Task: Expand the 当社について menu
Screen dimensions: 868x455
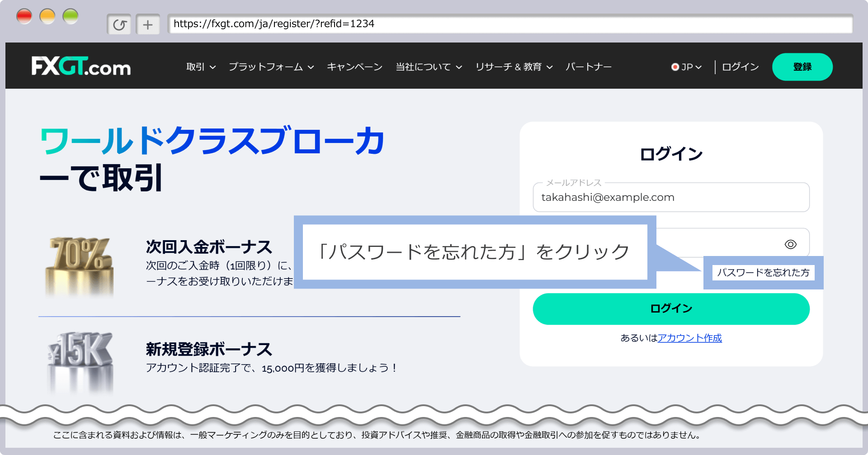Action: coord(429,67)
